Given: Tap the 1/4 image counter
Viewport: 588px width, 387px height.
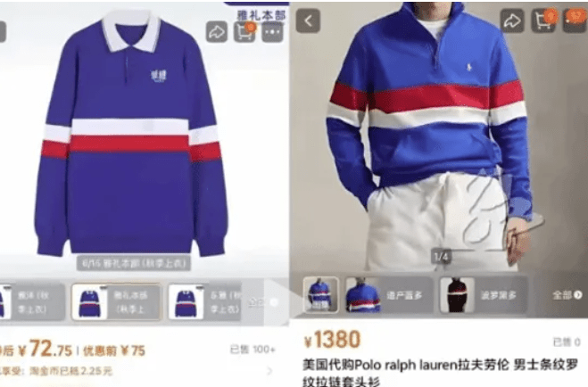Looking at the screenshot, I should (442, 257).
